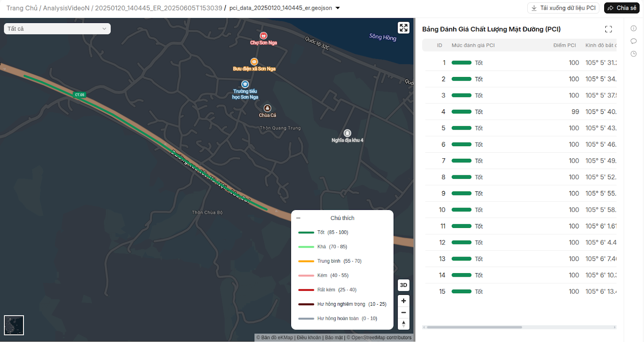The height and width of the screenshot is (342, 644).
Task: Click the mini-map thumbnail
Action: coord(14,325)
